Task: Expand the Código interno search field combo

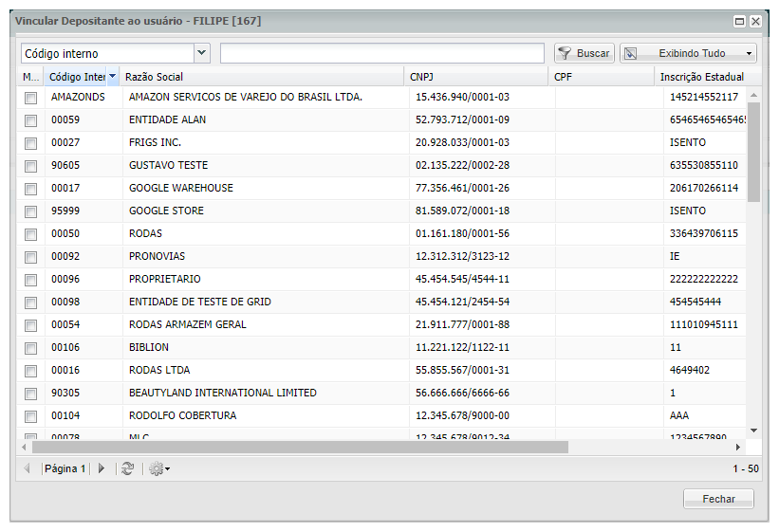Action: (x=202, y=53)
